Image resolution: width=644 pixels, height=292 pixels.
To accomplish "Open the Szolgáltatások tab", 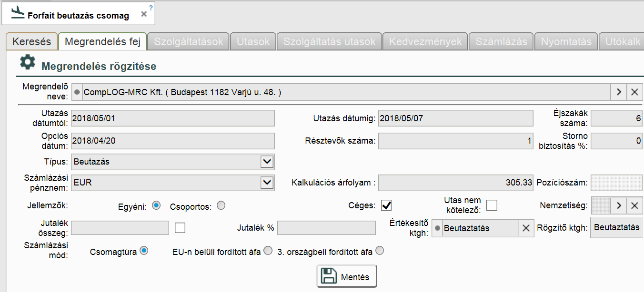I will (x=189, y=42).
